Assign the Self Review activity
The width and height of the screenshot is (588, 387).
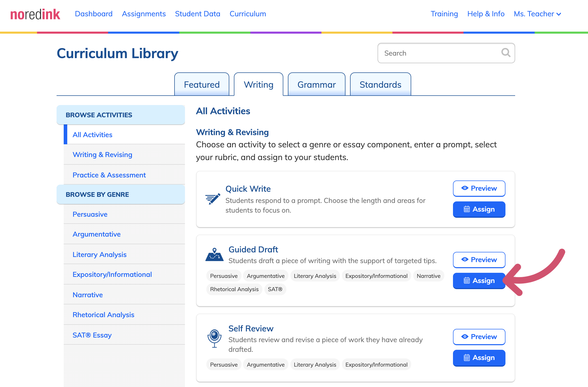479,358
